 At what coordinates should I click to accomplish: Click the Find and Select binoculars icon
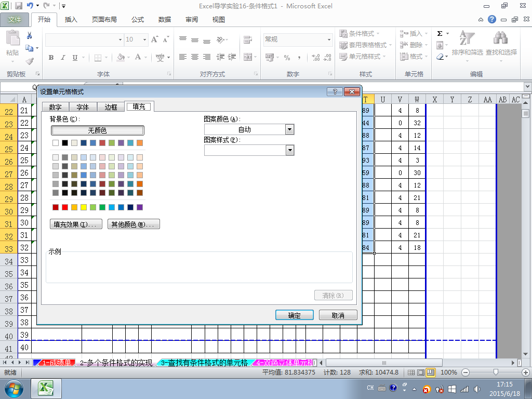tap(501, 38)
